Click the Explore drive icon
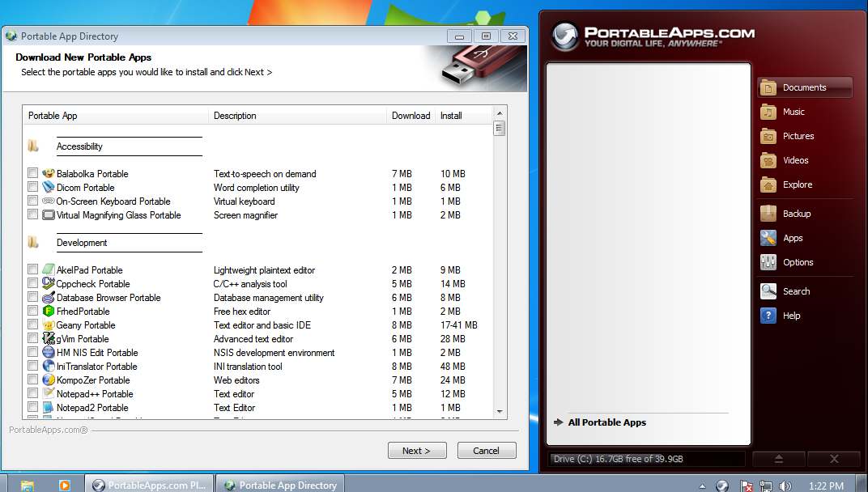 pyautogui.click(x=768, y=184)
